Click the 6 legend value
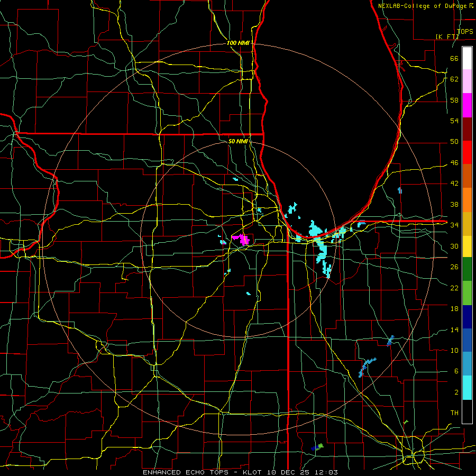Viewport: 476px width, 476px height. click(x=456, y=371)
